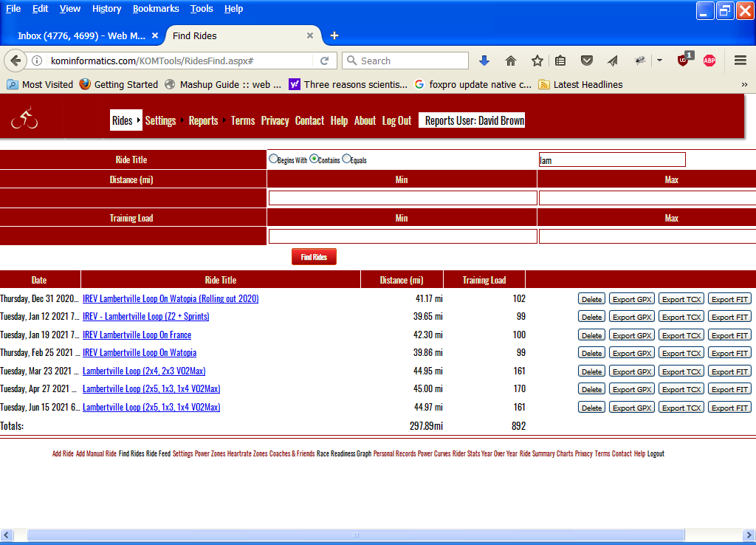The width and height of the screenshot is (756, 545).
Task: Go to the browser home page icon
Action: [x=511, y=61]
